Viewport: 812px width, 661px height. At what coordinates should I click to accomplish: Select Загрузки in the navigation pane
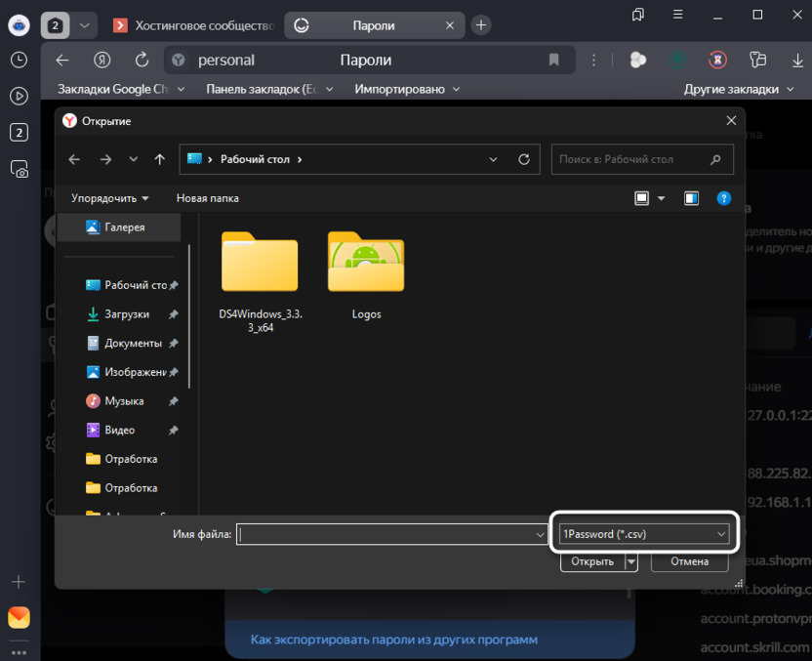coord(127,314)
